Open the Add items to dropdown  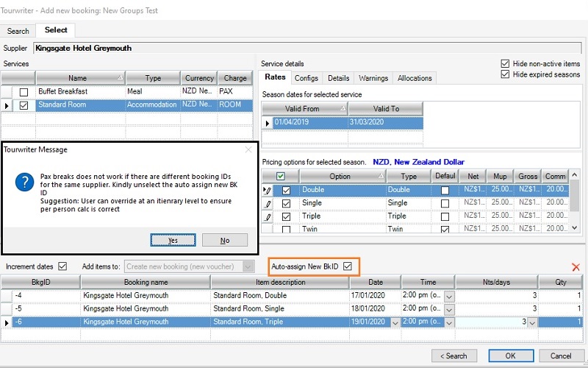point(248,266)
